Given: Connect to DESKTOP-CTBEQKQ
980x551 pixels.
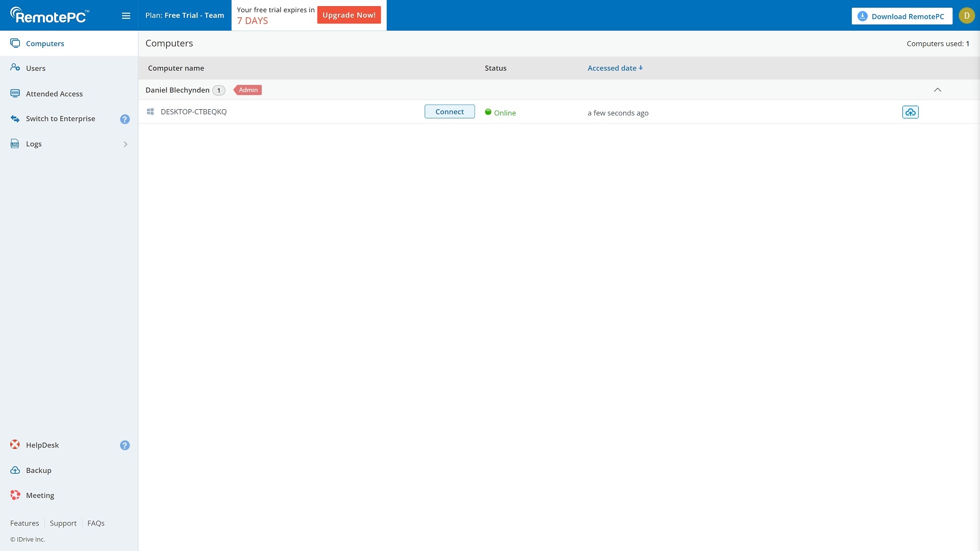Looking at the screenshot, I should [x=449, y=111].
